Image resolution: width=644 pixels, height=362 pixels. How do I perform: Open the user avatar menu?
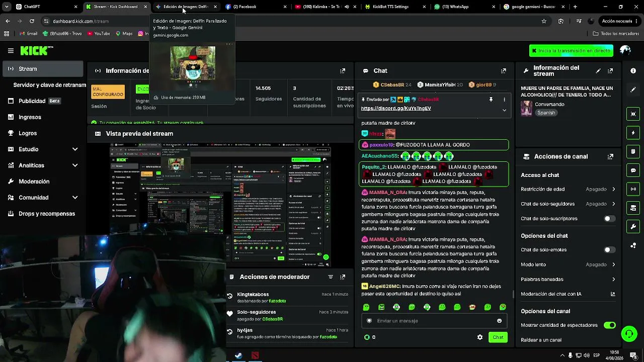pos(625,50)
